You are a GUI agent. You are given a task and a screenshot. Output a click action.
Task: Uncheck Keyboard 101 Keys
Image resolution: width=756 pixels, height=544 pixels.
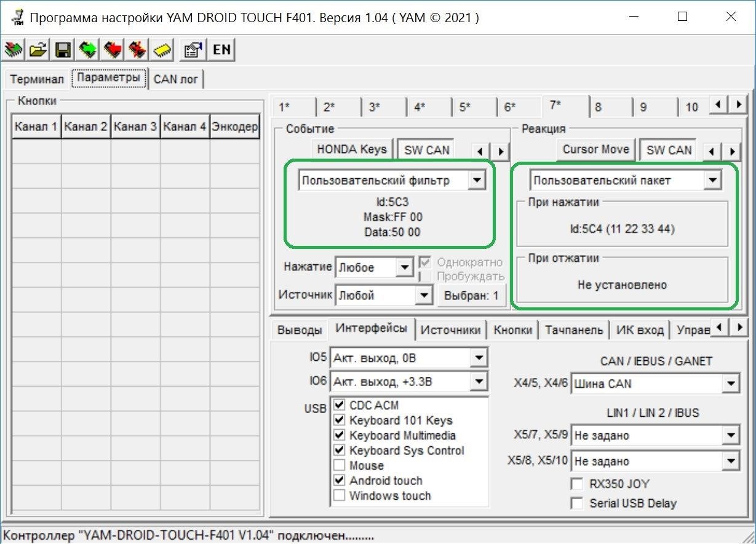point(339,420)
